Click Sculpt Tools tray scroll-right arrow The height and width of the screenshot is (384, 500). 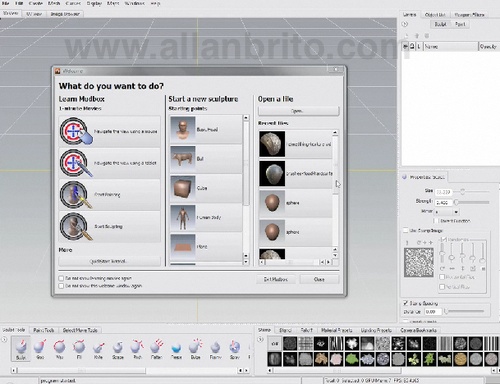tap(247, 370)
